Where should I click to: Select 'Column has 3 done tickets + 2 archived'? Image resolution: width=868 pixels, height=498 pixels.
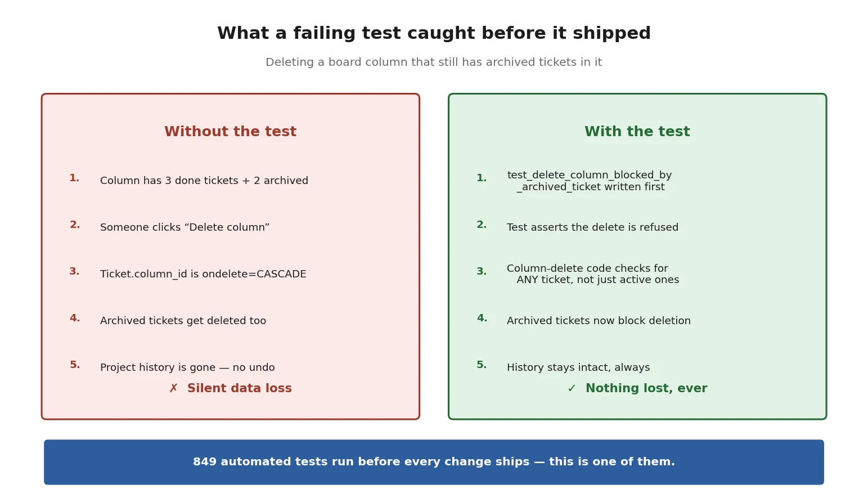[204, 181]
